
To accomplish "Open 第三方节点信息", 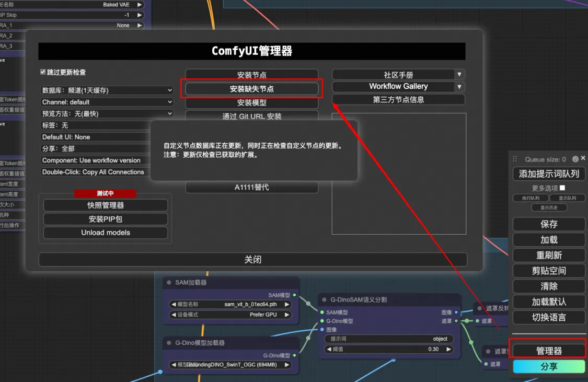I will (398, 99).
